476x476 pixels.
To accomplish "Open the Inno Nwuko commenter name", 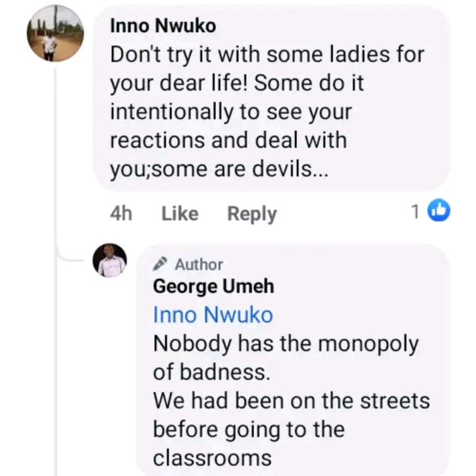I will click(x=163, y=26).
